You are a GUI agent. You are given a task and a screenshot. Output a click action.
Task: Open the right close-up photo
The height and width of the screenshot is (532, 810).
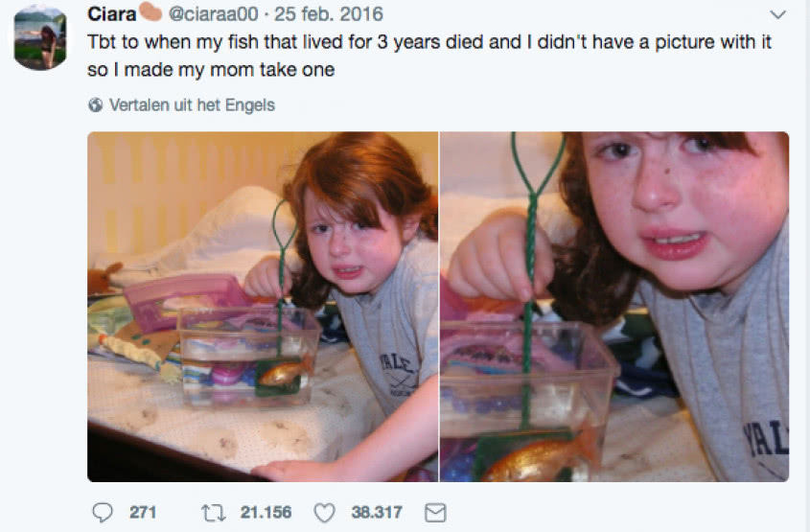(x=614, y=306)
